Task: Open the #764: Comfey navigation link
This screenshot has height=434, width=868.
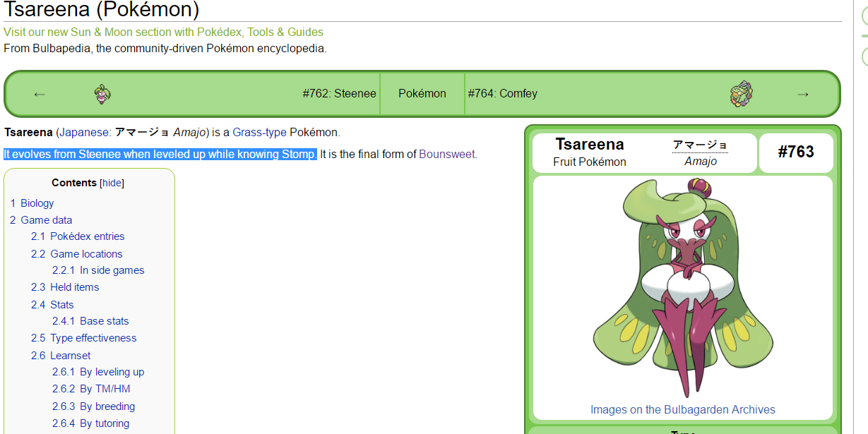Action: [502, 94]
